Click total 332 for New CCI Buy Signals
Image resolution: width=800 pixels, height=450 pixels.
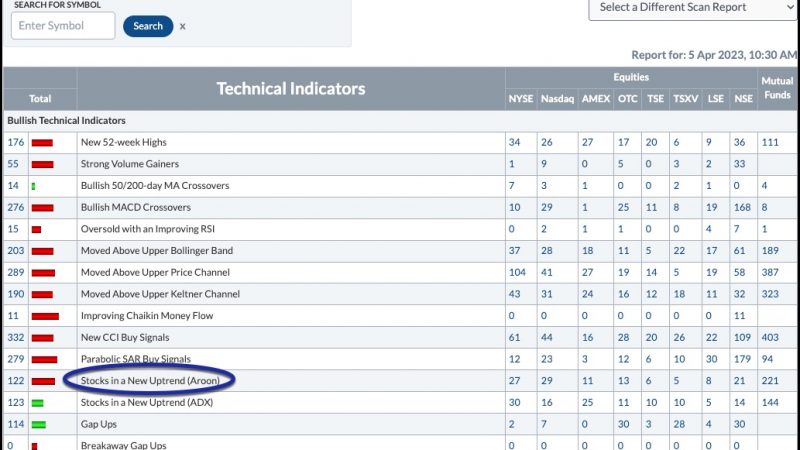point(16,337)
